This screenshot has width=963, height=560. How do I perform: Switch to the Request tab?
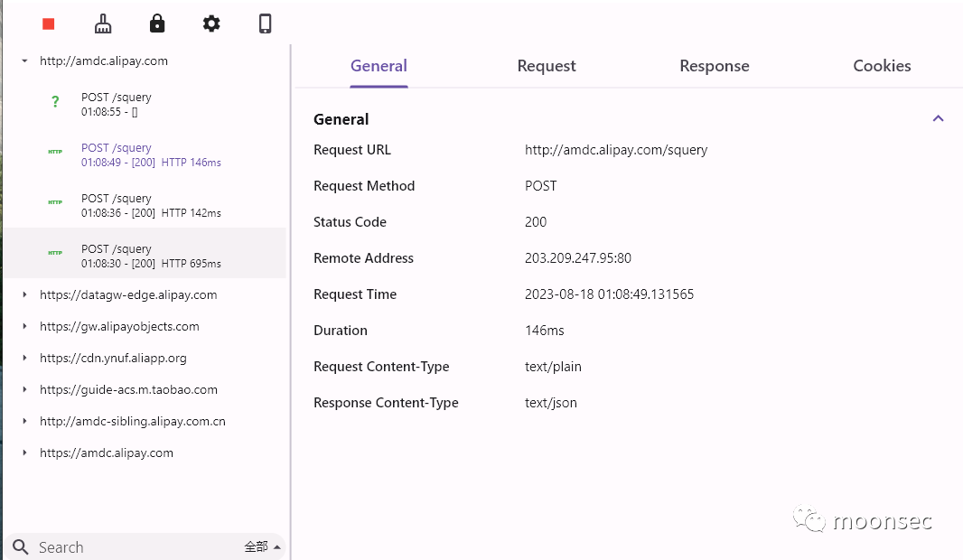tap(547, 66)
